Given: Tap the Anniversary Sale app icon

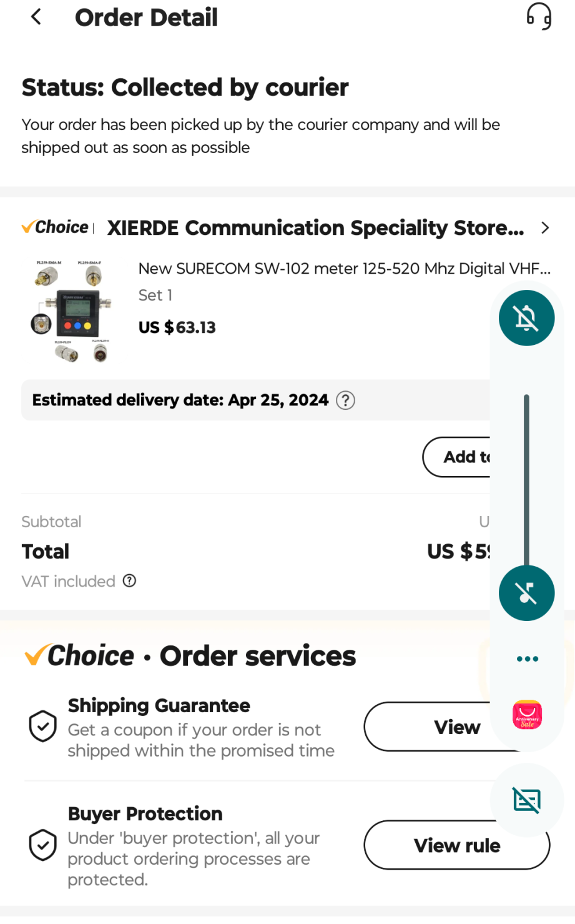Looking at the screenshot, I should click(527, 715).
